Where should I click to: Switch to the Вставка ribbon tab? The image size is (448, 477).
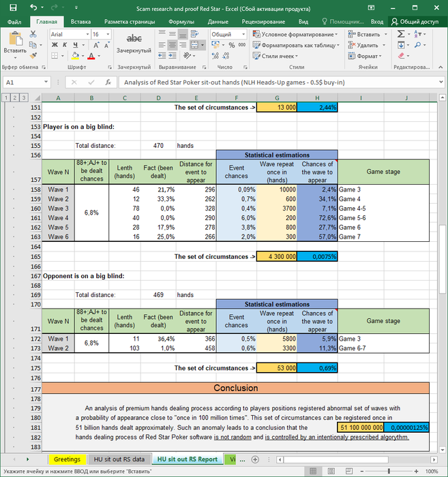80,22
